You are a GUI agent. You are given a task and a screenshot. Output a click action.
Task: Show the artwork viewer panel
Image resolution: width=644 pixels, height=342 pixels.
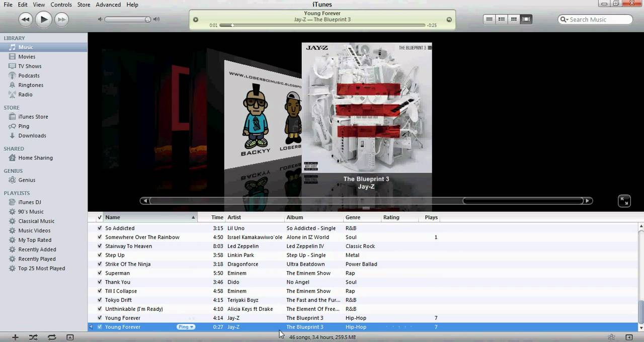click(x=70, y=337)
